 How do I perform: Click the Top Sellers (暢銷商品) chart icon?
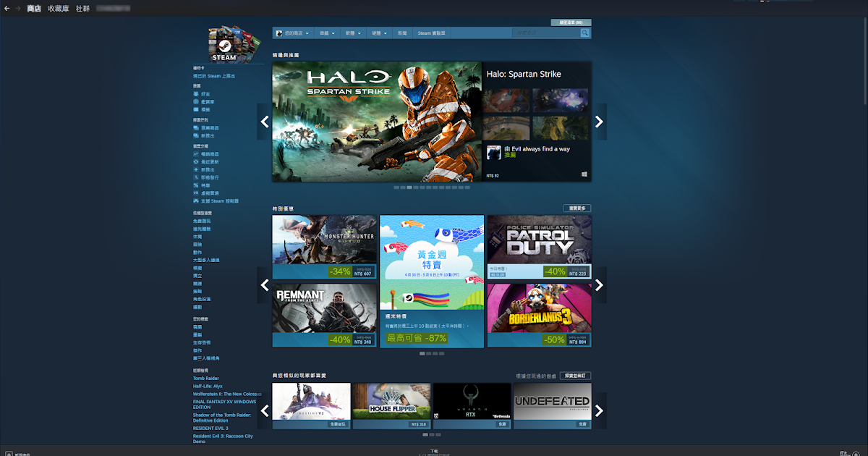tap(195, 153)
